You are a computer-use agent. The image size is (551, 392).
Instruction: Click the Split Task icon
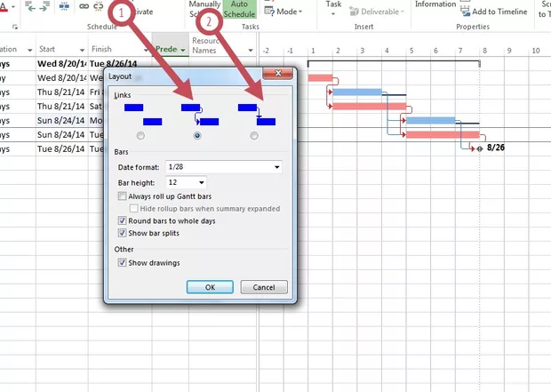coord(64,6)
